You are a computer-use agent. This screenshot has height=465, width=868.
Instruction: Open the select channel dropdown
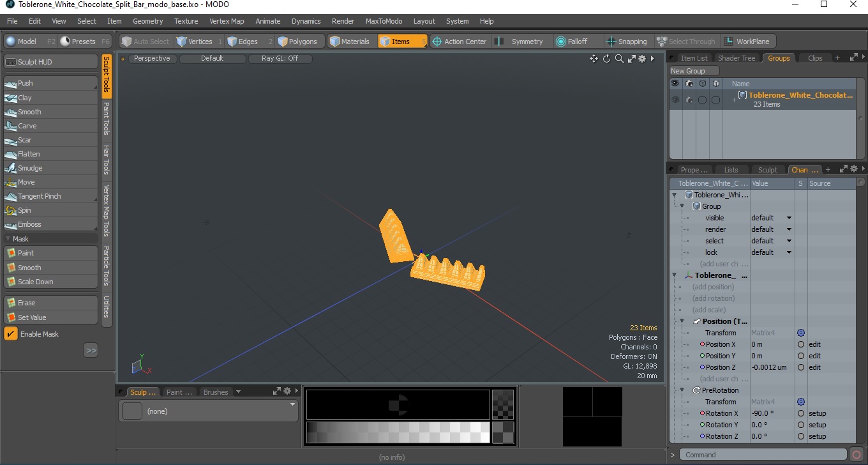pos(772,241)
